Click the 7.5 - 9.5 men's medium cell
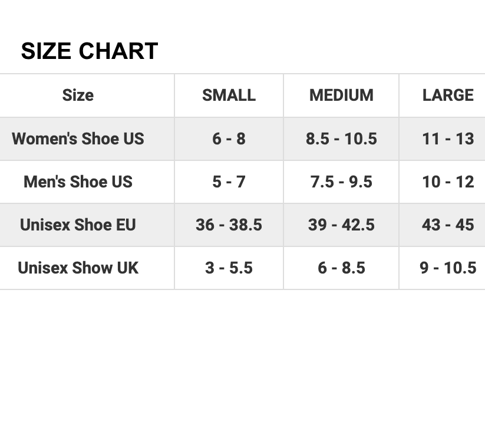The width and height of the screenshot is (485, 448). [x=341, y=182]
